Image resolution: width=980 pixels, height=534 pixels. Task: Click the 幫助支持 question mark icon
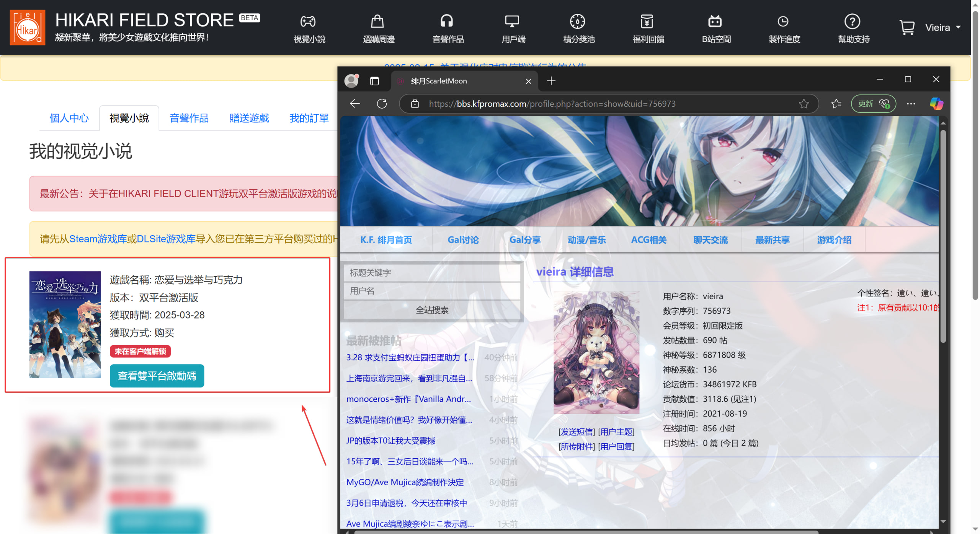(852, 21)
